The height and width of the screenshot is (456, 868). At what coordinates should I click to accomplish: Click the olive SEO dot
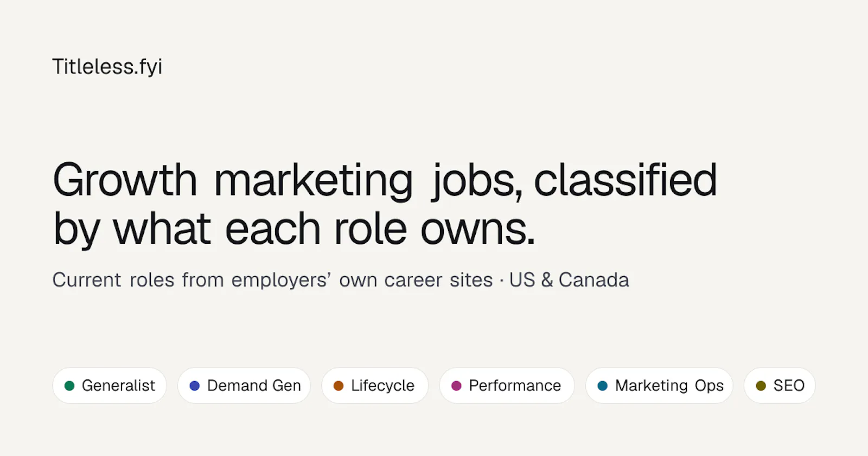point(761,386)
